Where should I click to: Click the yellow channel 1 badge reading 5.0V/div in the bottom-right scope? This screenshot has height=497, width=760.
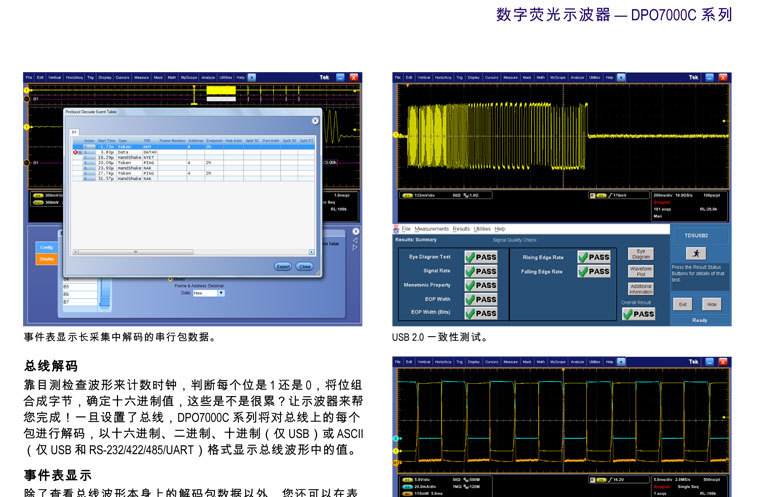coord(407,480)
